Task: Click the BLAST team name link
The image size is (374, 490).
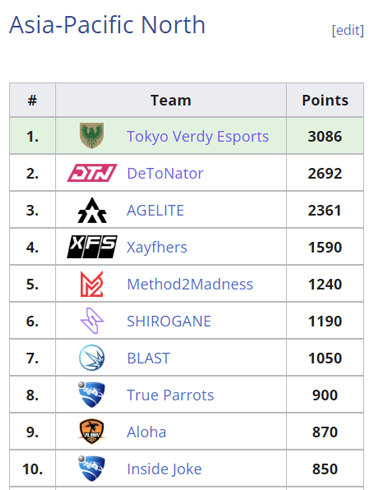Action: coord(148,358)
